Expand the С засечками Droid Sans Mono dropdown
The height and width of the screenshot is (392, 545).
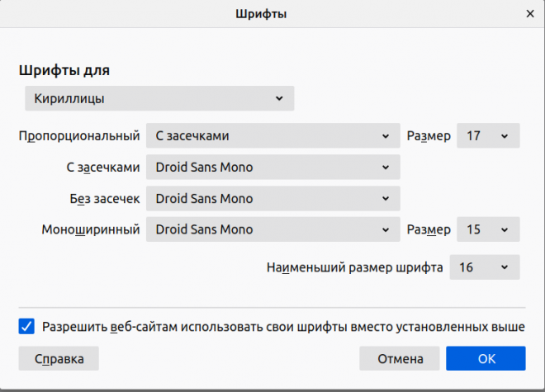click(x=272, y=168)
